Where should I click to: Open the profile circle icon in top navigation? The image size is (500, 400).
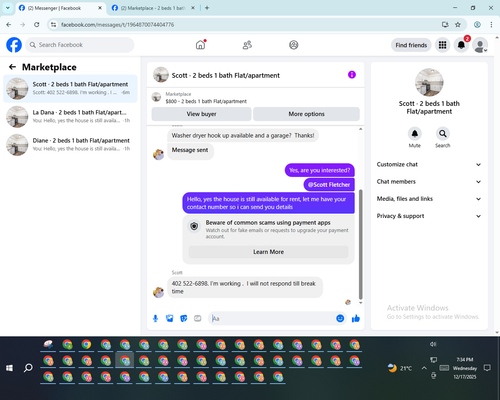click(294, 45)
